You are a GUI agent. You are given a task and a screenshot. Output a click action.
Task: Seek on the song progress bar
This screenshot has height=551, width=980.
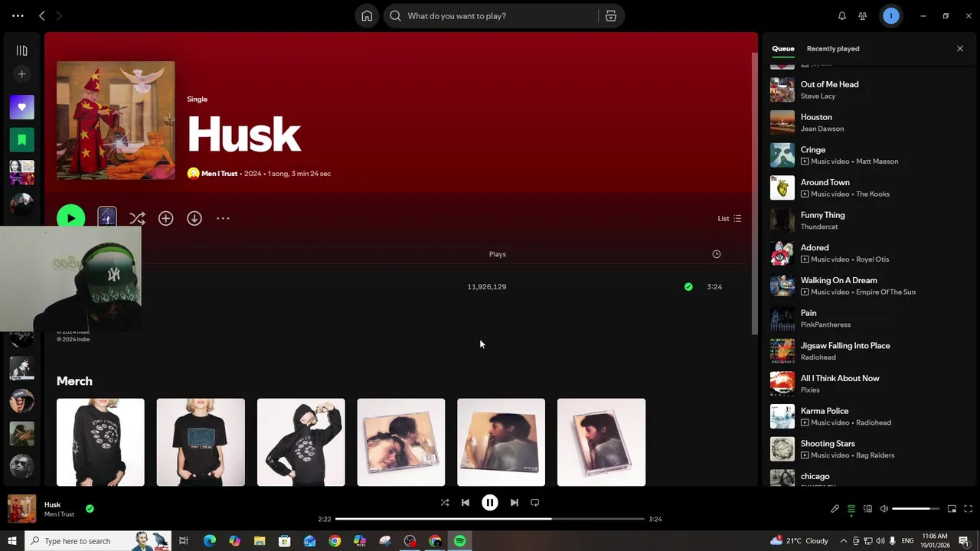coord(490,519)
